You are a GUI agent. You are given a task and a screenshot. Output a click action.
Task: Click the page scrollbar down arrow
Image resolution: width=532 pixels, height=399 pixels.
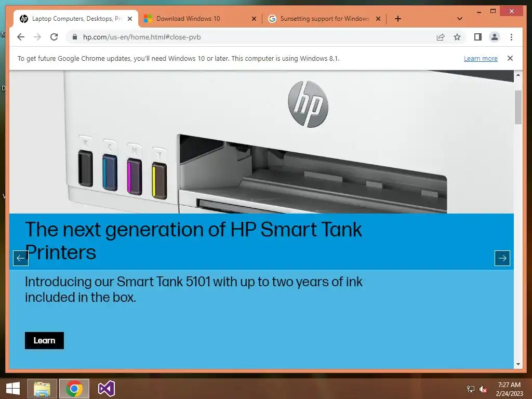coord(518,364)
